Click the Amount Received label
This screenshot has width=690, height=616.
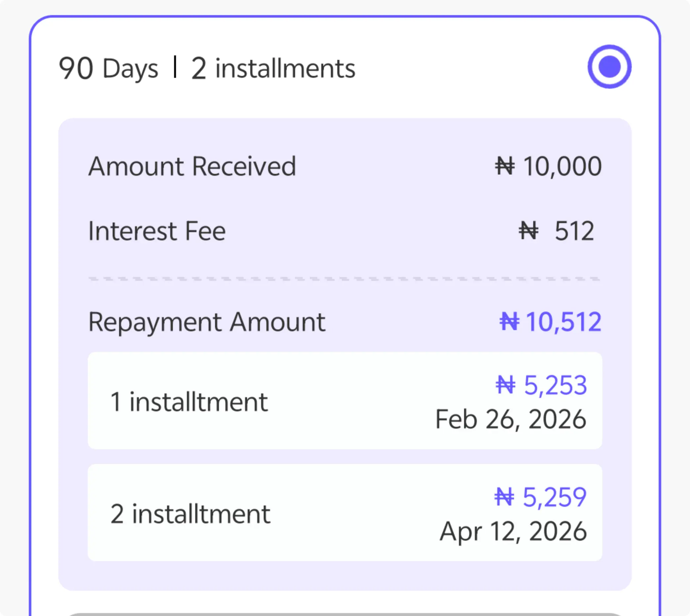[192, 167]
